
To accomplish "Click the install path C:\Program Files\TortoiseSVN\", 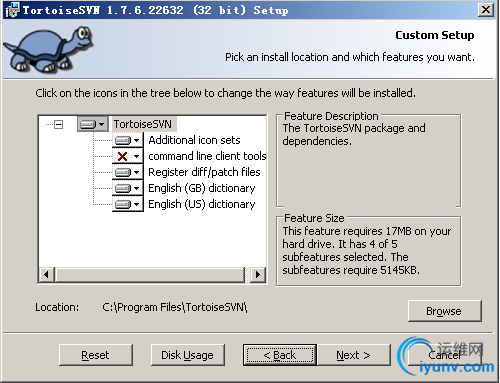I will tap(175, 307).
